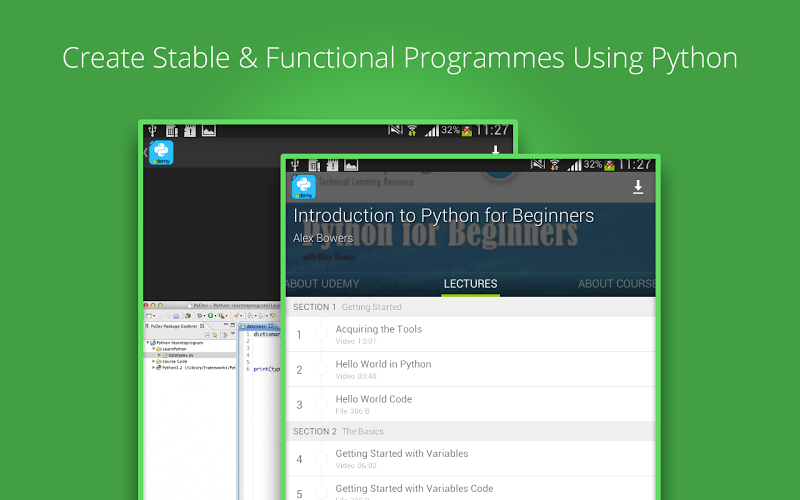This screenshot has width=800, height=500.
Task: Toggle completion circle for Getting Started with Variables
Action: pyautogui.click(x=321, y=458)
